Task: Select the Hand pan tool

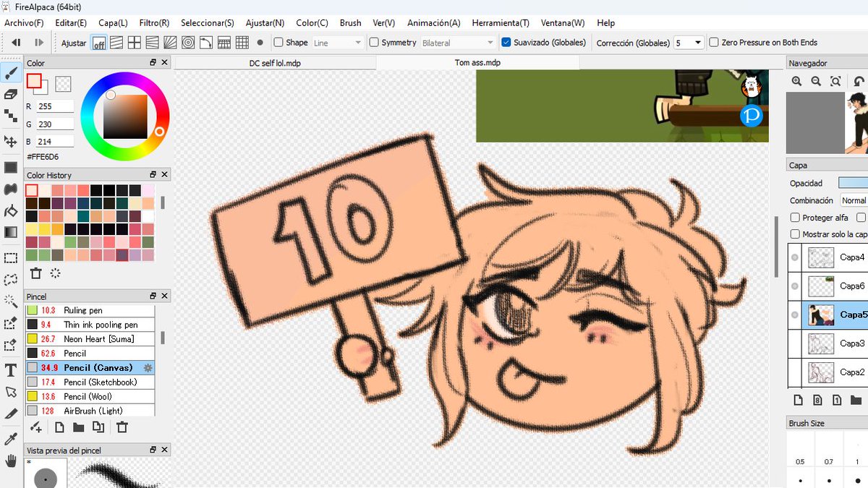Action: click(x=11, y=461)
